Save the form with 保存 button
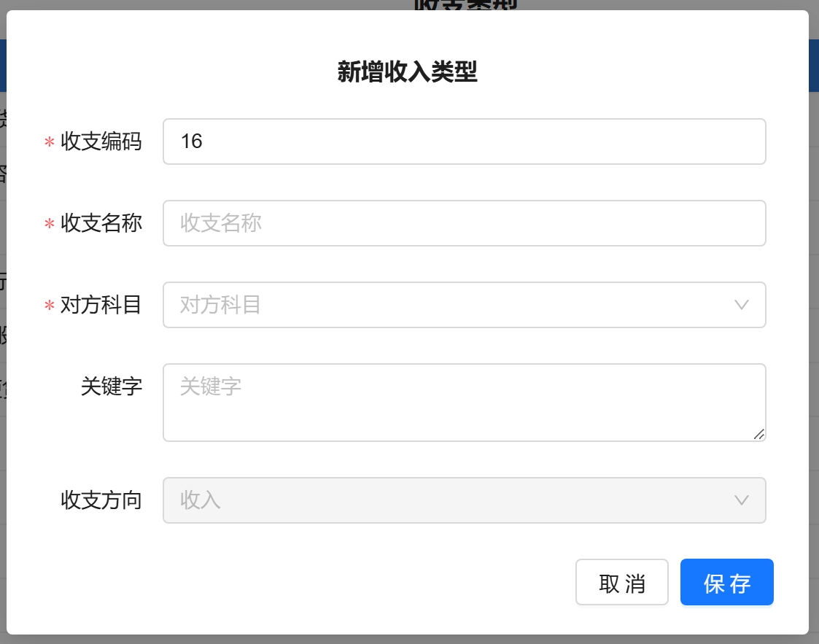This screenshot has width=819, height=644. (726, 583)
